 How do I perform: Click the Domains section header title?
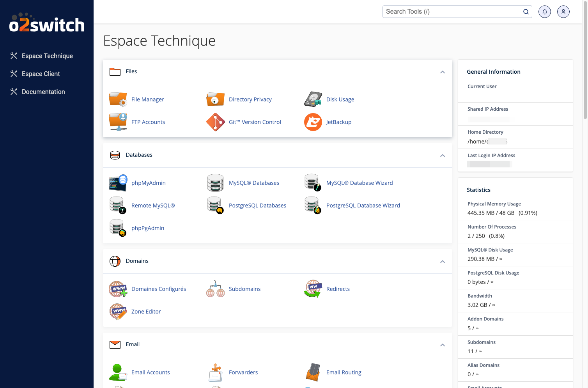[137, 261]
